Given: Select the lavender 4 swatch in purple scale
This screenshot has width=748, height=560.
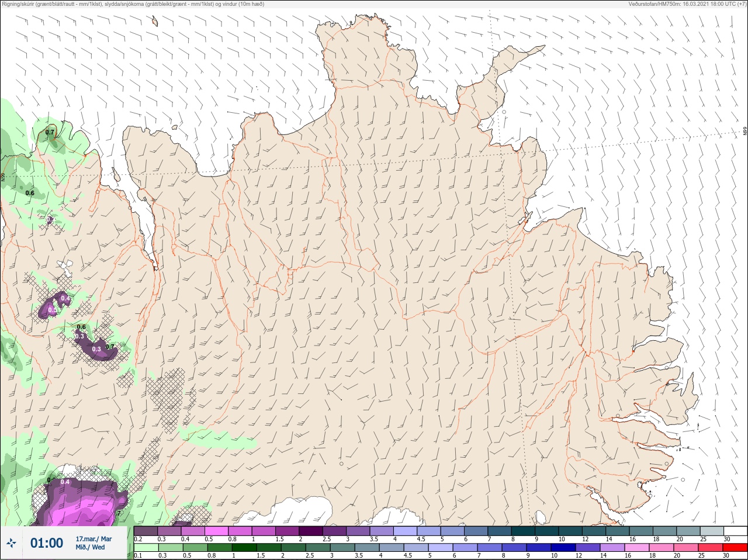Looking at the screenshot, I should point(406,531).
